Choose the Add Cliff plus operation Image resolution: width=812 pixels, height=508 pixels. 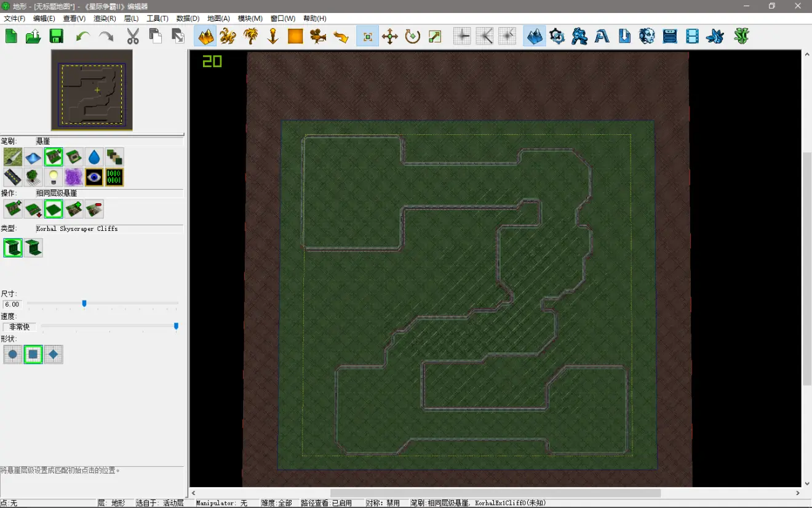[74, 209]
